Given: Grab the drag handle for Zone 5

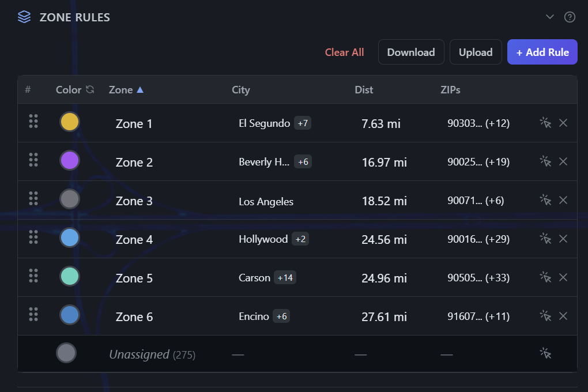Looking at the screenshot, I should tap(33, 276).
